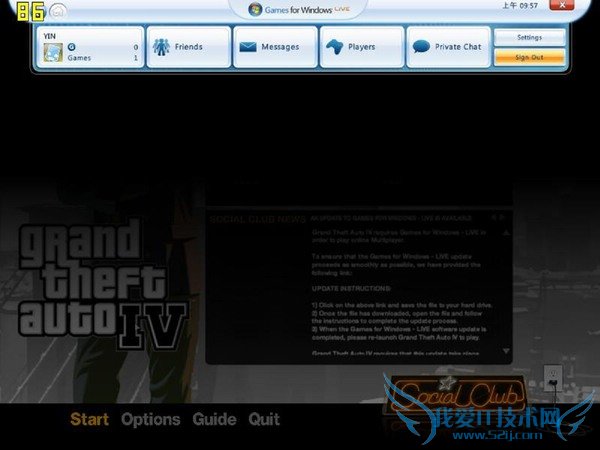Open the Messages panel
600x450 pixels.
pyautogui.click(x=276, y=47)
